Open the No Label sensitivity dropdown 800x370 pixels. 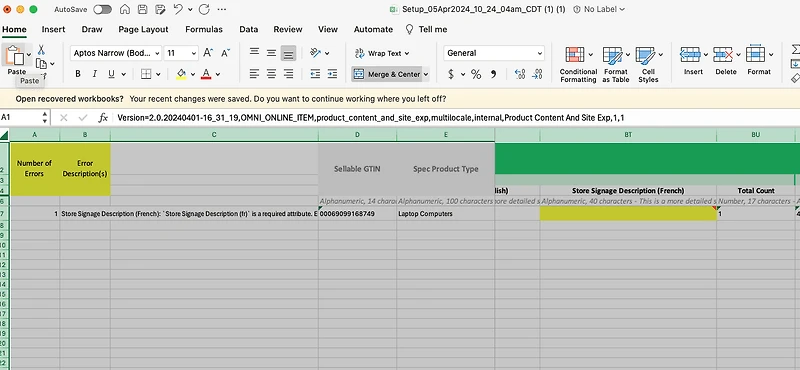pyautogui.click(x=599, y=9)
